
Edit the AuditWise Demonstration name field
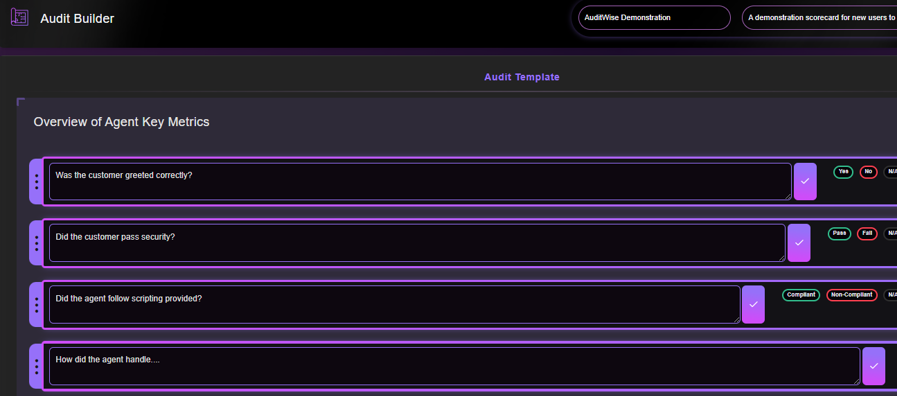654,18
